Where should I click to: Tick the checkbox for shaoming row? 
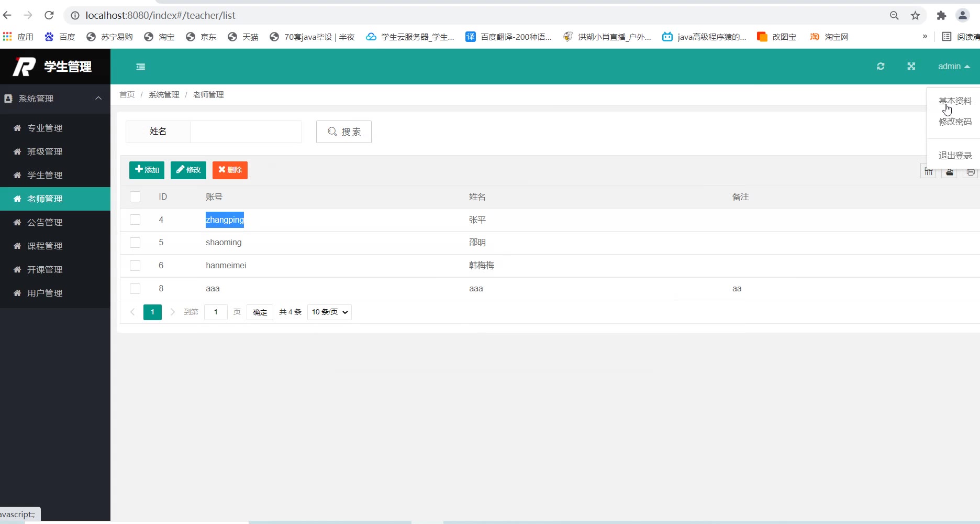click(x=135, y=243)
